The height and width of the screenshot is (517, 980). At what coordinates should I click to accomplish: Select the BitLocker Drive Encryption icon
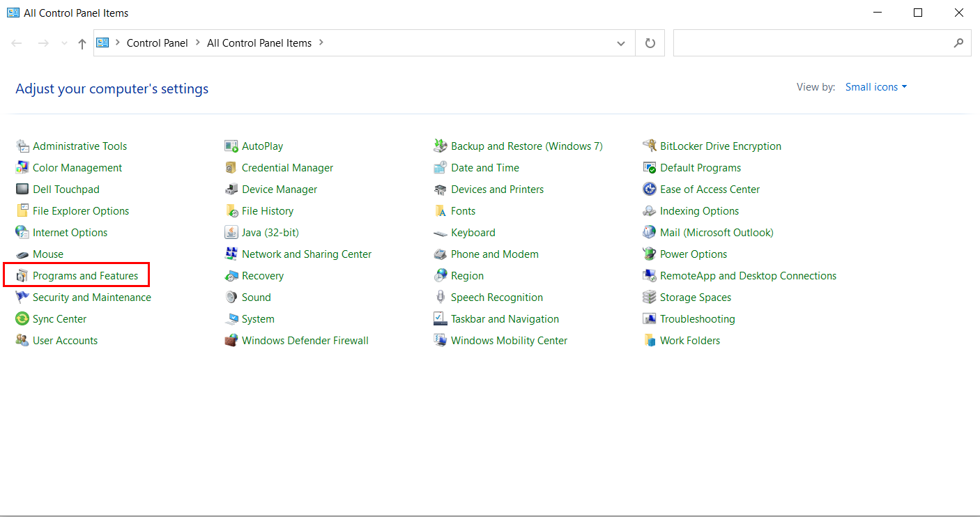click(x=720, y=146)
